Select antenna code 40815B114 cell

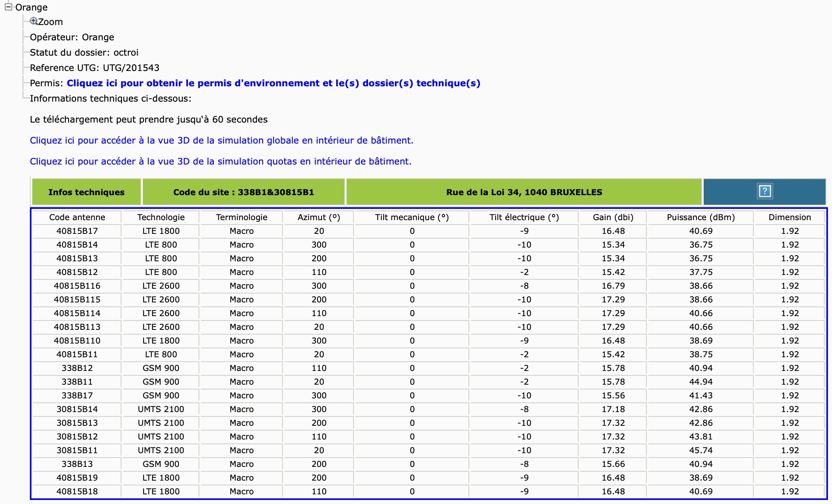pyautogui.click(x=77, y=313)
